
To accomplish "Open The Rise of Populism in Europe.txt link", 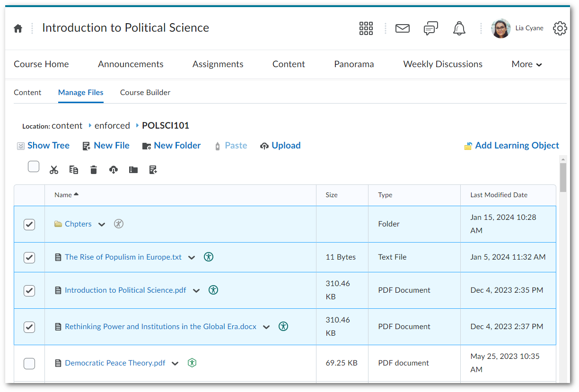I will [x=123, y=257].
